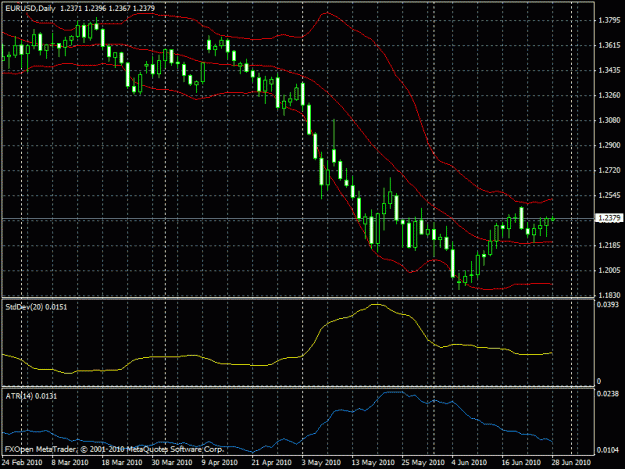Click the 8 Mar 2010 date label
This screenshot has width=625, height=469.
pos(70,463)
